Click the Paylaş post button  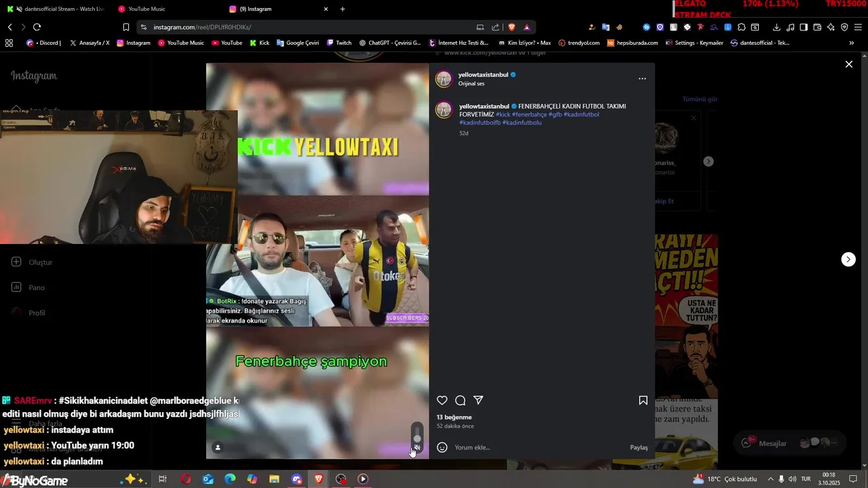[x=639, y=447]
